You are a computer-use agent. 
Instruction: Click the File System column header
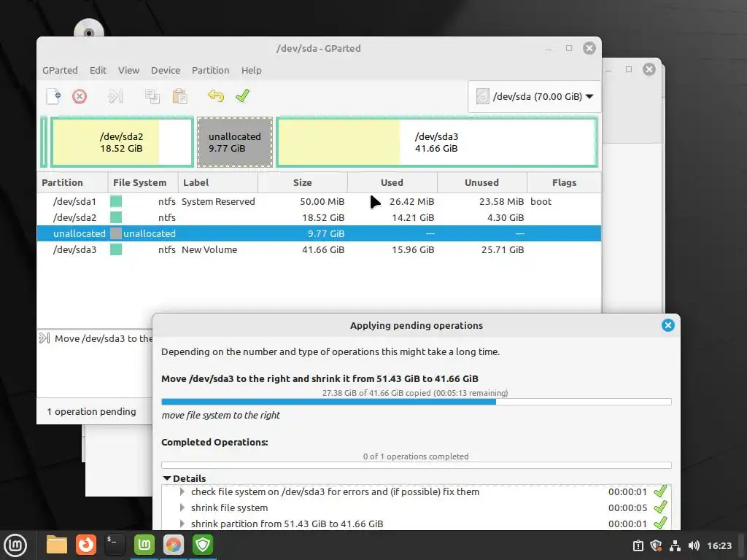[x=143, y=183]
